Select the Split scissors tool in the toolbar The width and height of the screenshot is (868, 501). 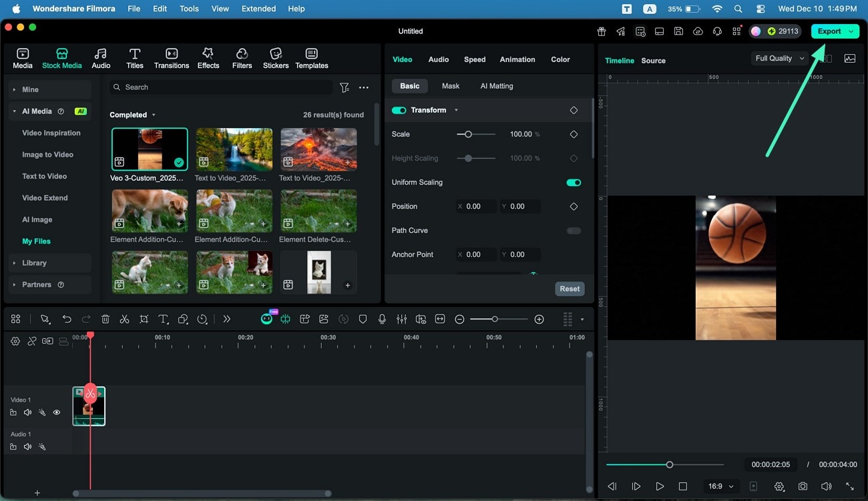[124, 319]
